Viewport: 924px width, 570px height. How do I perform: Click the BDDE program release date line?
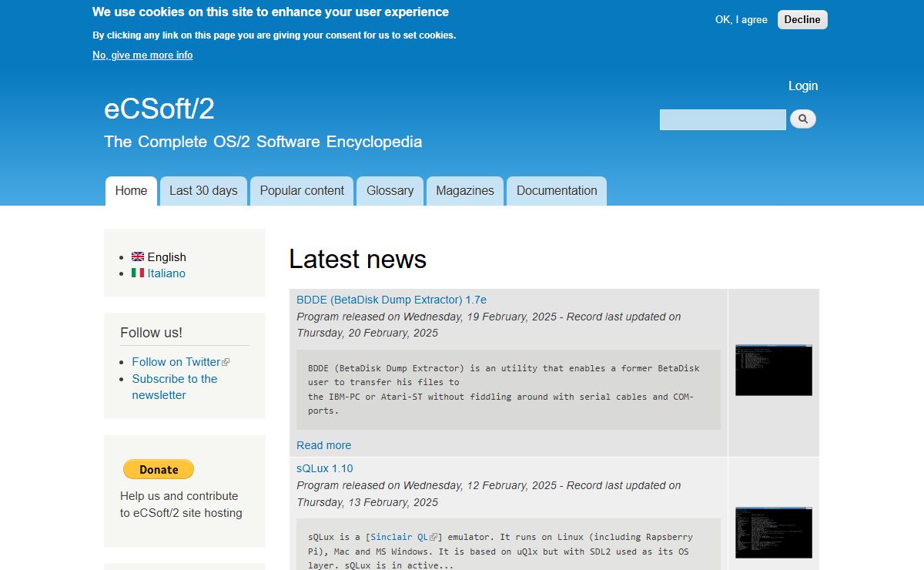tap(489, 325)
